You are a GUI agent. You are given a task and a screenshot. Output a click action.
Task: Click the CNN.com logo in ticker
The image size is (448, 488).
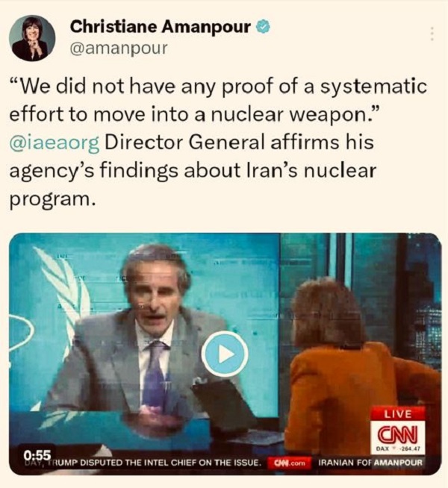(290, 463)
